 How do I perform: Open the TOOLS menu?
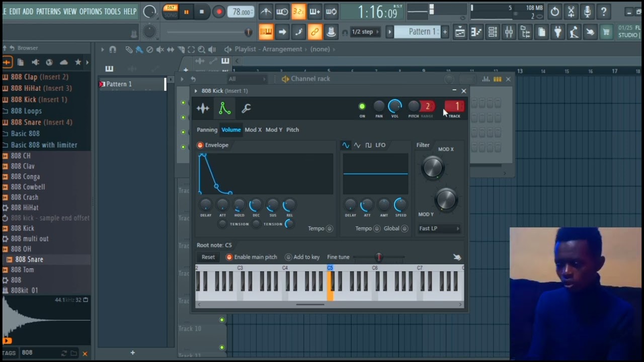(112, 12)
